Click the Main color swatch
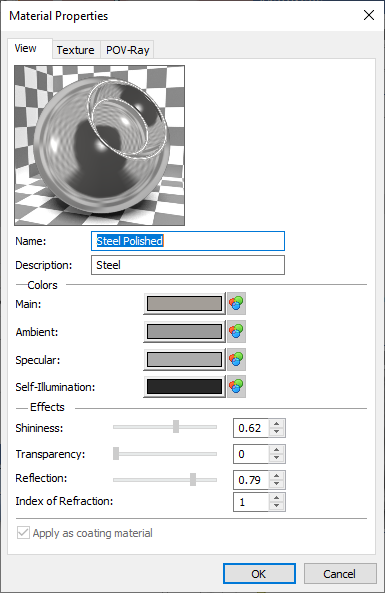This screenshot has height=593, width=385. [185, 303]
